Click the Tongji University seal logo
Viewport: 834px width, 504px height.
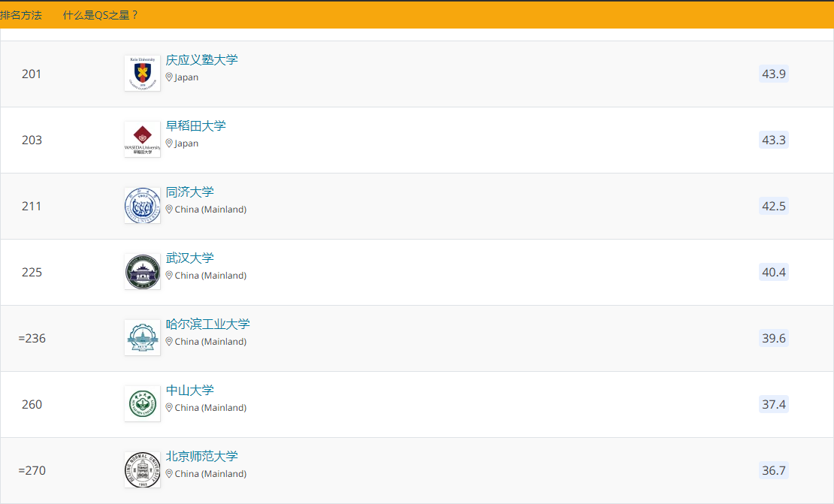click(x=143, y=205)
